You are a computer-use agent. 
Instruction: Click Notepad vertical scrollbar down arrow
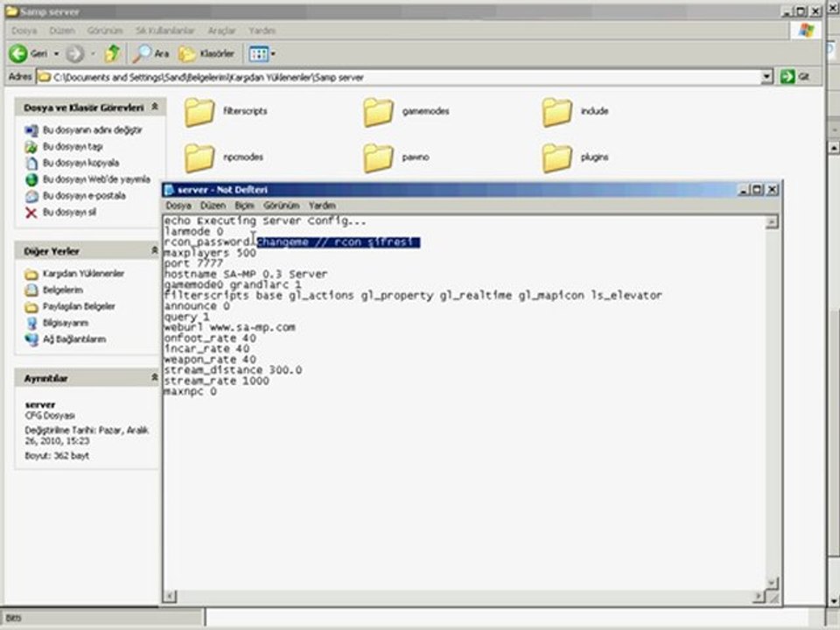[x=772, y=583]
